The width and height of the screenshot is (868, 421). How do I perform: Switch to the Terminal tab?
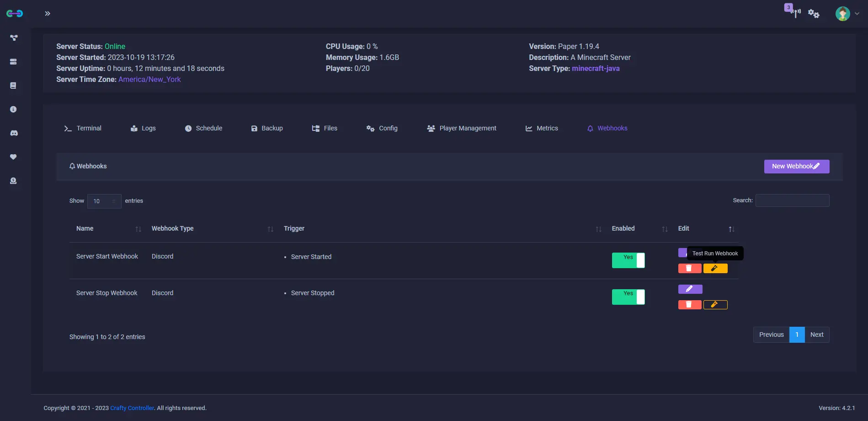pyautogui.click(x=83, y=129)
